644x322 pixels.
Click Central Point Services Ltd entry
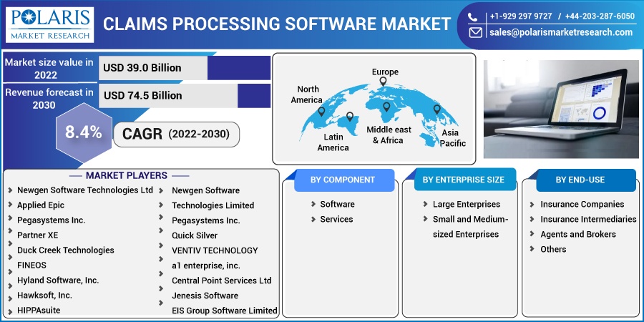(222, 280)
